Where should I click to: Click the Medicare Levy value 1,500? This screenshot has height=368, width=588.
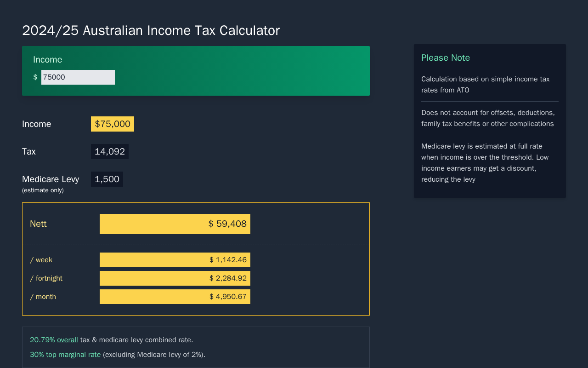click(x=107, y=179)
